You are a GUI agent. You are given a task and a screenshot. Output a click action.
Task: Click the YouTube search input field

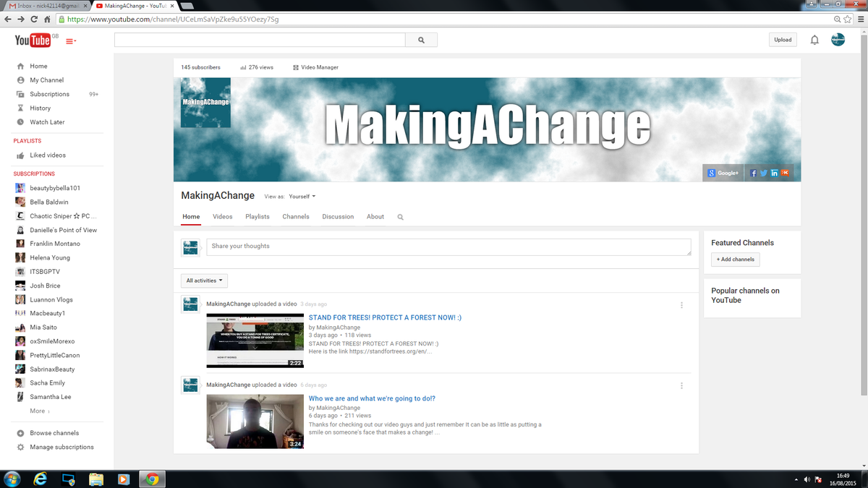(260, 40)
